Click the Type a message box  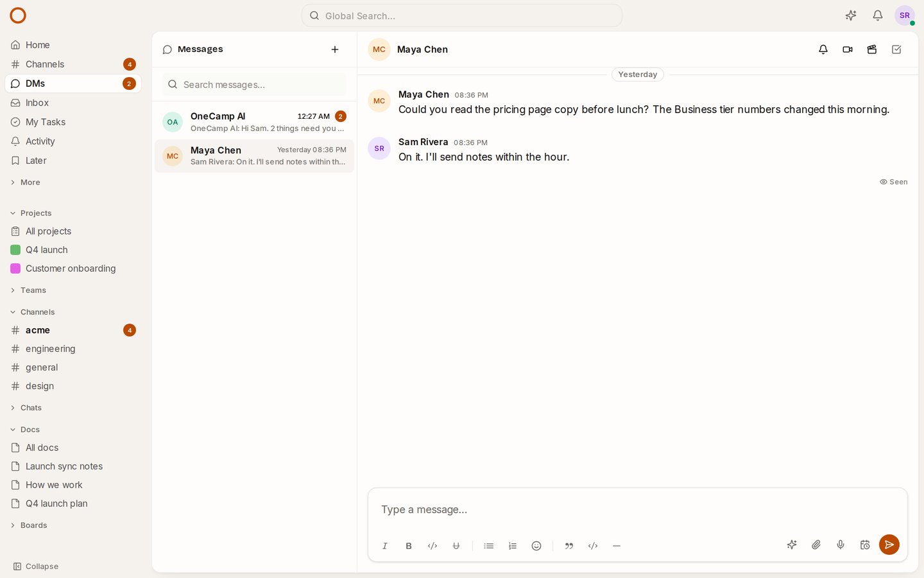(x=638, y=510)
